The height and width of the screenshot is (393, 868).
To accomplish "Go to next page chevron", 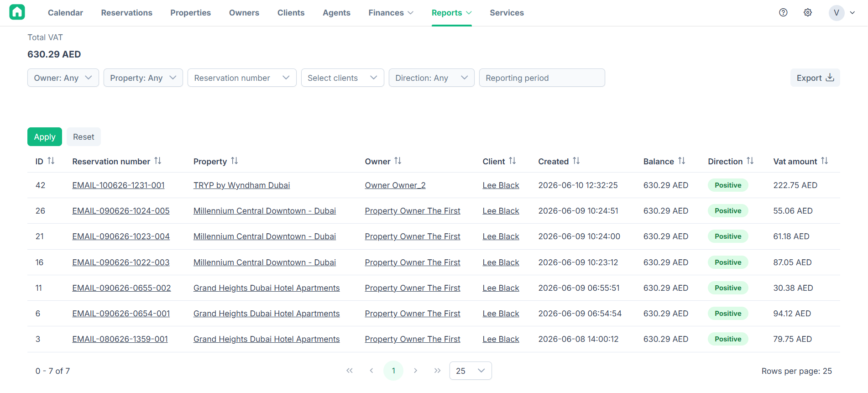I will pyautogui.click(x=415, y=371).
